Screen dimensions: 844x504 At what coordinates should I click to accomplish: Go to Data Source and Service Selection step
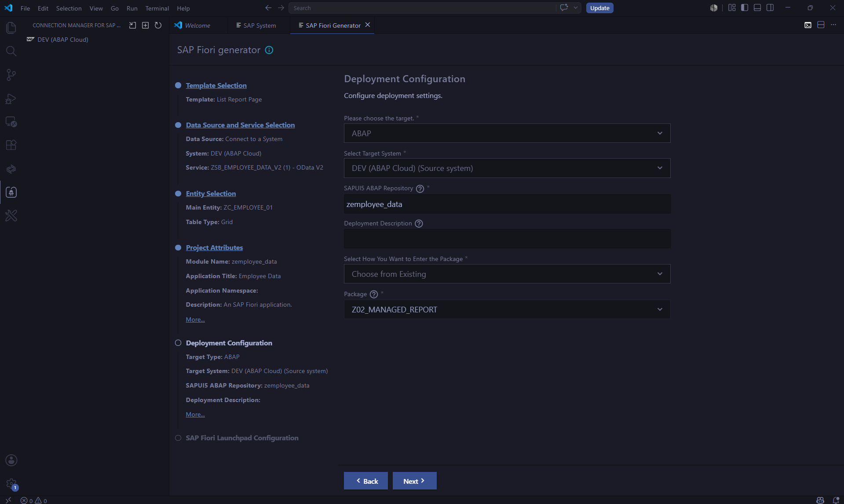point(240,125)
